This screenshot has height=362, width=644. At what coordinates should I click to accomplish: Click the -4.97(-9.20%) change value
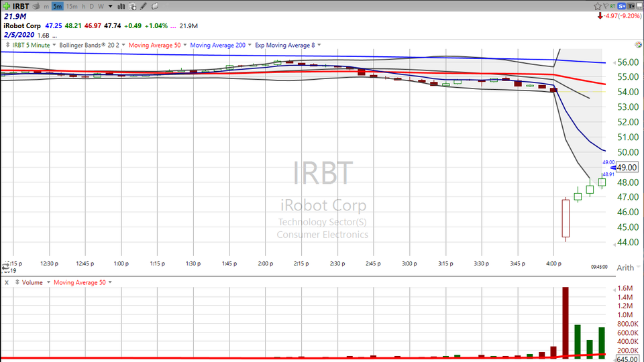[x=623, y=16]
